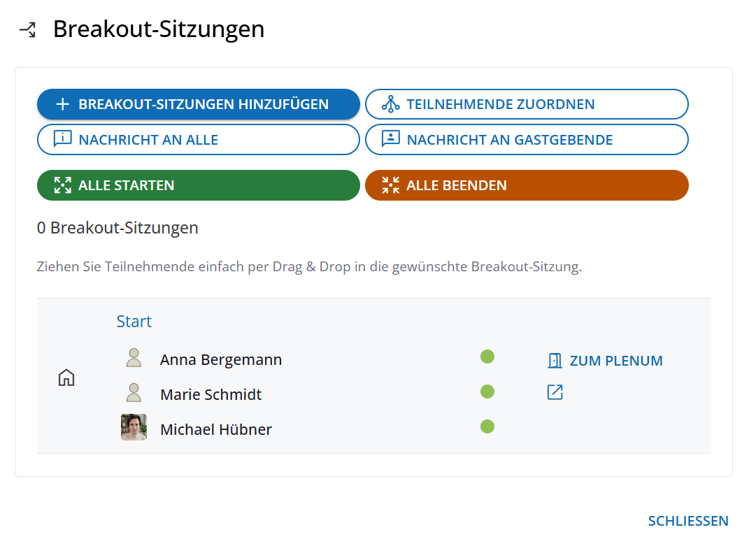This screenshot has width=756, height=546.
Task: Close dialog with Schliessen
Action: point(688,521)
